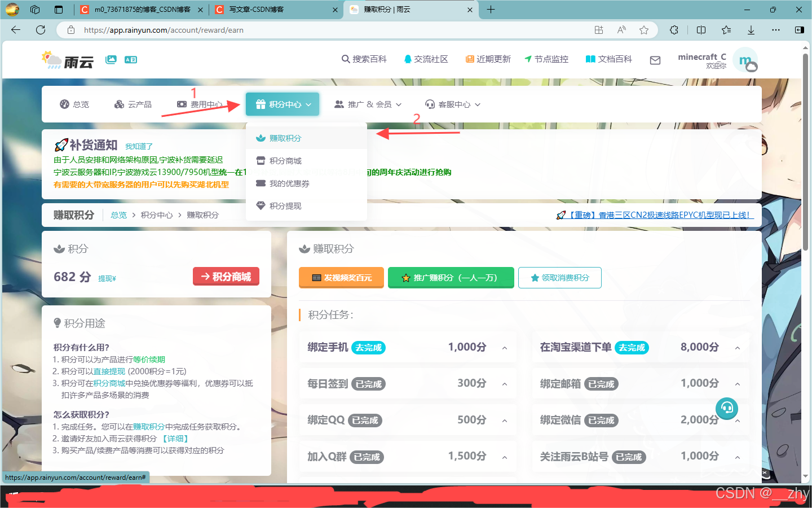Close the 写文章-CSDN博客 tab

coord(335,10)
